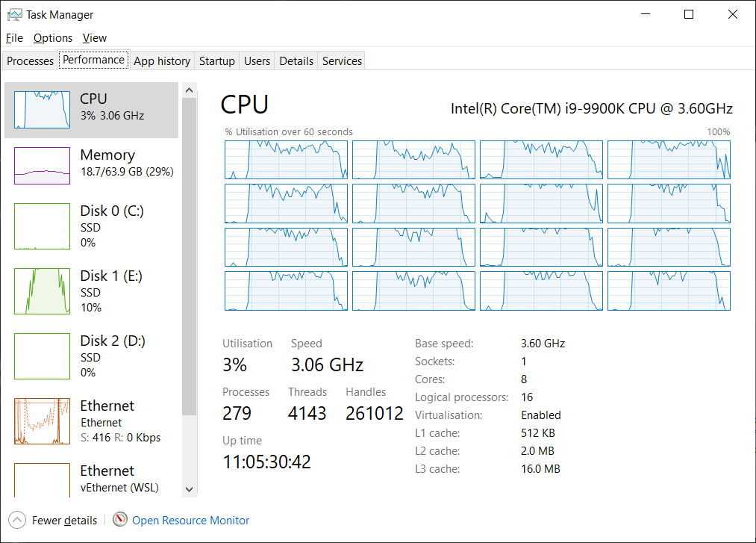
Task: Select the Ethernet S: 416 thumbnail graph
Action: 42,421
